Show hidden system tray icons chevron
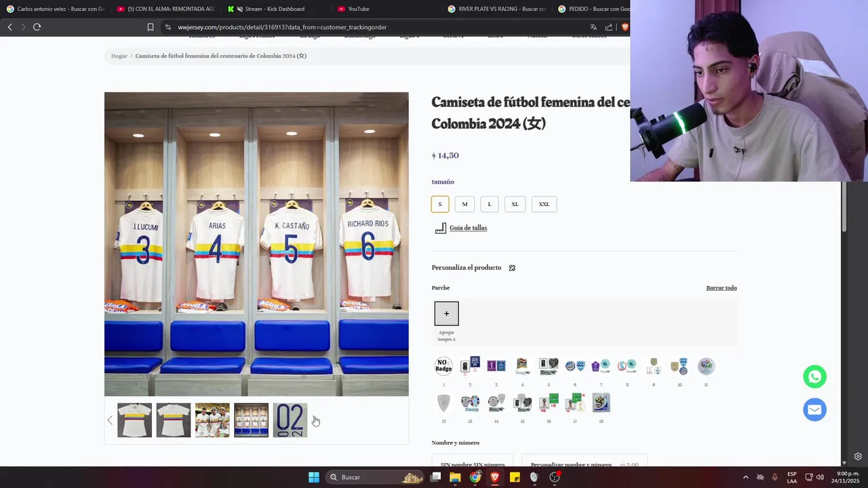This screenshot has height=488, width=868. tap(745, 477)
